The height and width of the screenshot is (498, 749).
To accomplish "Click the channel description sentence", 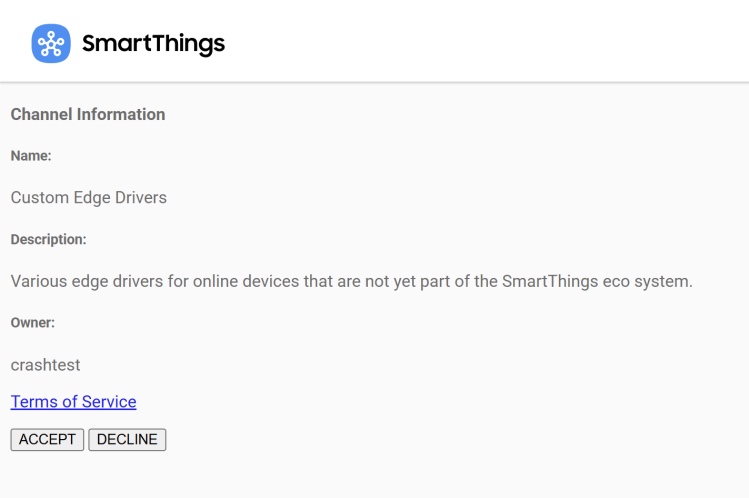I will pyautogui.click(x=351, y=281).
